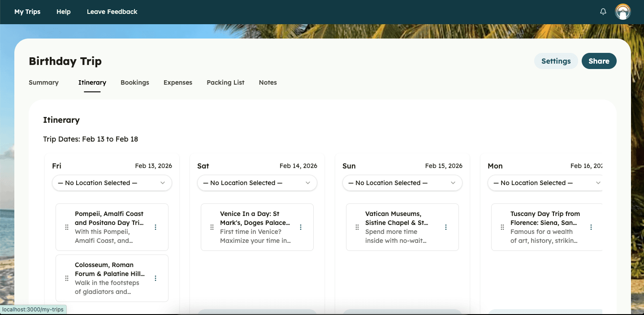644x315 pixels.
Task: Open options menu for Tuscany Day Trip card
Action: point(591,227)
